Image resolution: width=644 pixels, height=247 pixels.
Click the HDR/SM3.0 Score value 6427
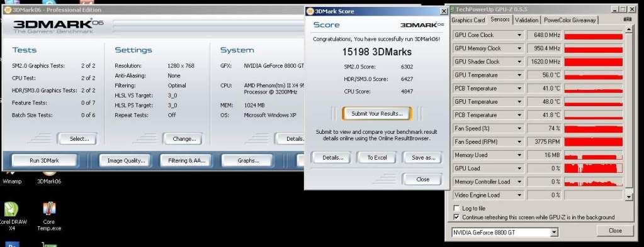(407, 79)
